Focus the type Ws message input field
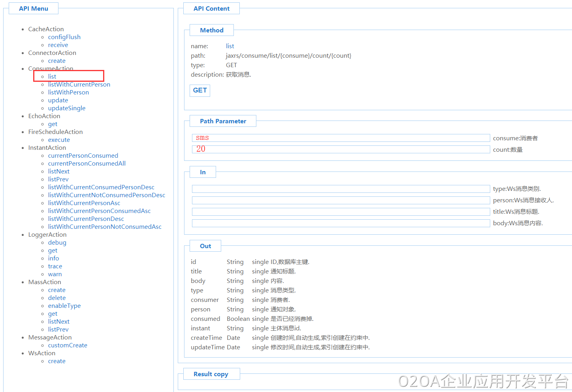572x392 pixels. click(341, 189)
